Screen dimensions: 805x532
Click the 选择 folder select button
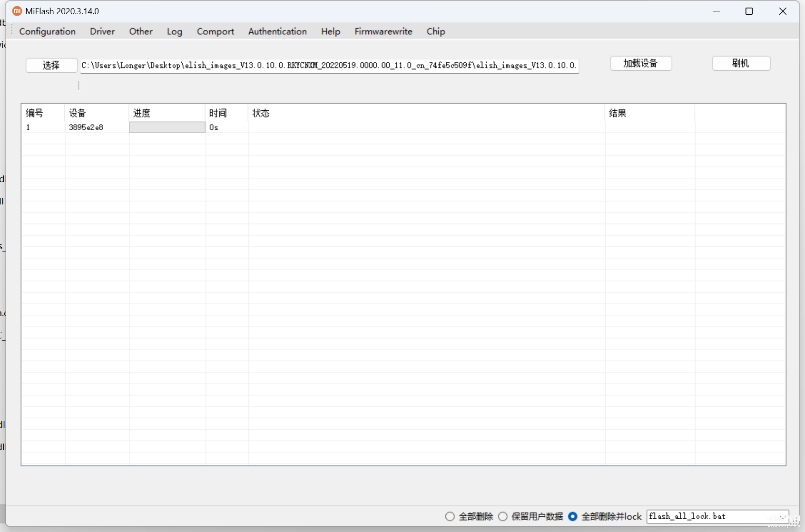(51, 65)
